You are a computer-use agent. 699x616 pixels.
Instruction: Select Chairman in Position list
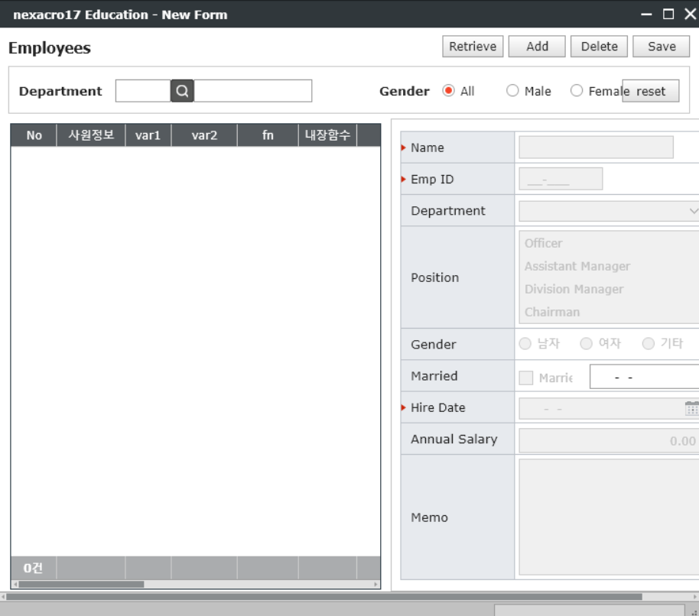coord(609,312)
